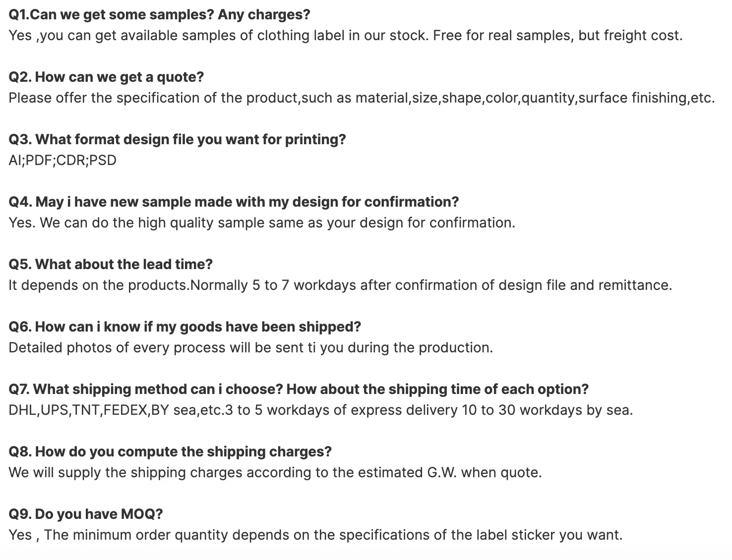The height and width of the screenshot is (560, 732).
Task: Click the answer about high quality sample confirmation
Action: [x=262, y=223]
